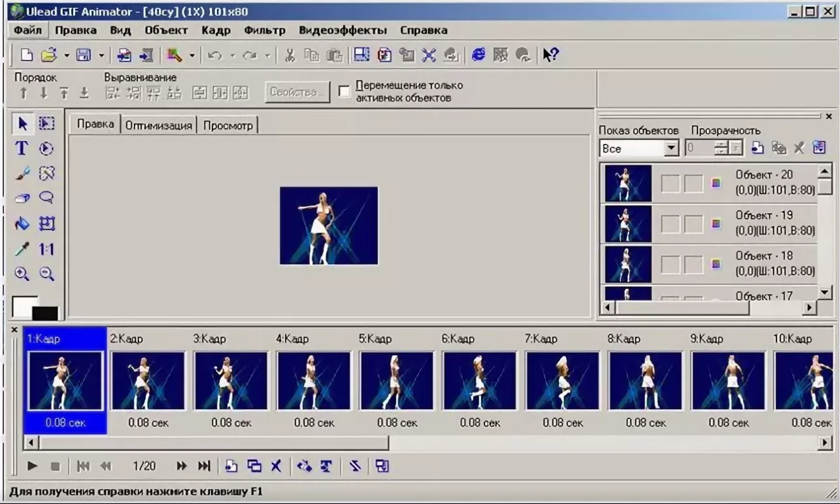The width and height of the screenshot is (840, 504).
Task: Toggle second lock box for Объект - 19
Action: tap(693, 224)
